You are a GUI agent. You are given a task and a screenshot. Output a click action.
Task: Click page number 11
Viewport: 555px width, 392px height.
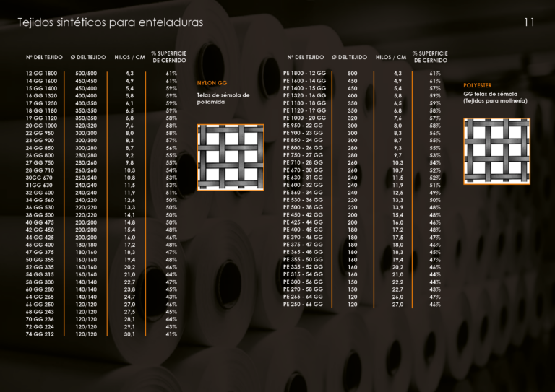point(529,22)
